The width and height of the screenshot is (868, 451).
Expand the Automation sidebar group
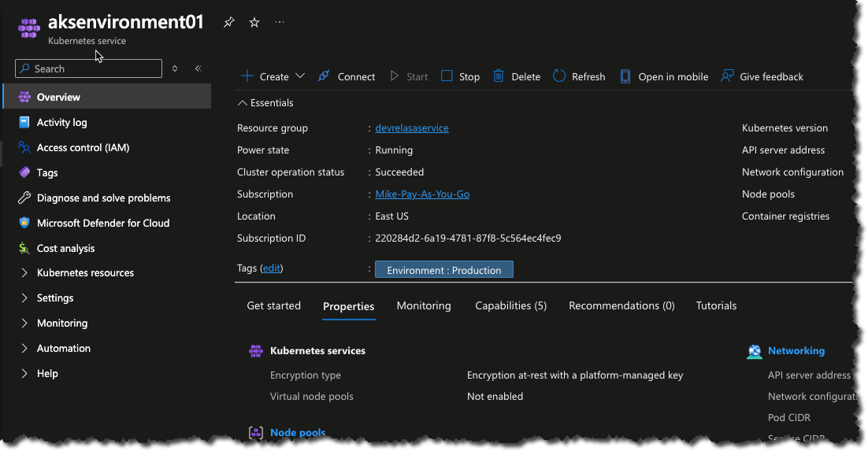tap(24, 348)
